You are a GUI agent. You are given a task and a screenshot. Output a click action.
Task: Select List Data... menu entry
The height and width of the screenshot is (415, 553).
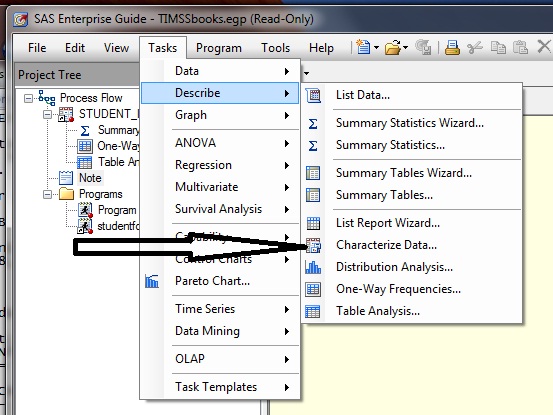(412, 95)
